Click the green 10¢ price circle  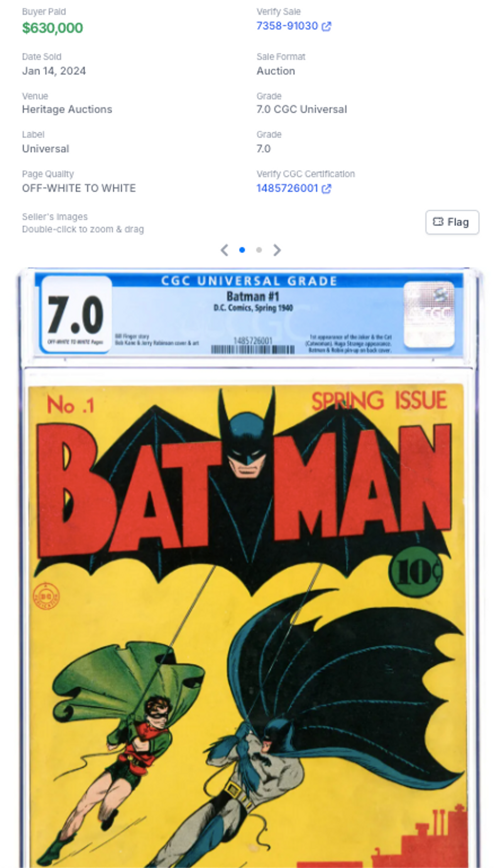tap(415, 572)
